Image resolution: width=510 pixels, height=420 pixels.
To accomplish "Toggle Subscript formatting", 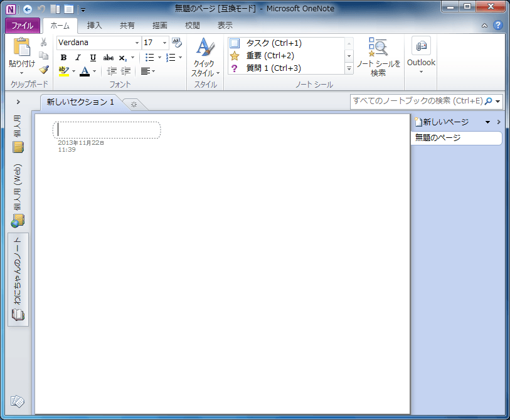I will point(122,58).
